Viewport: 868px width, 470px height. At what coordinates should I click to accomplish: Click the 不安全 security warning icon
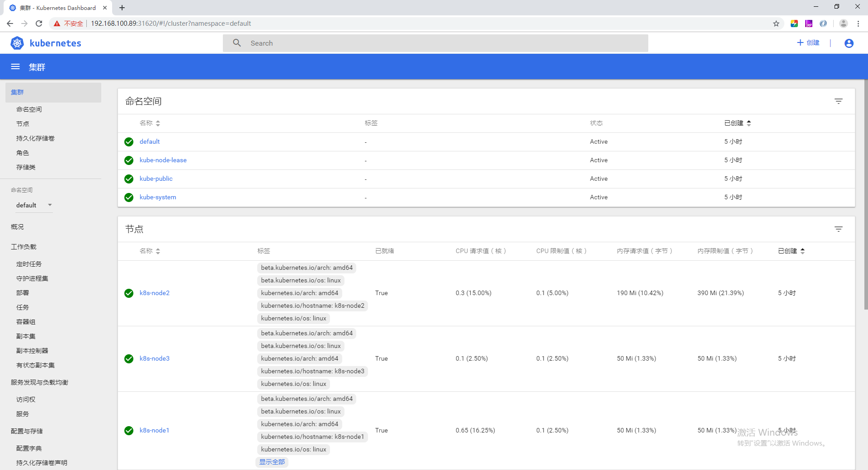point(57,23)
